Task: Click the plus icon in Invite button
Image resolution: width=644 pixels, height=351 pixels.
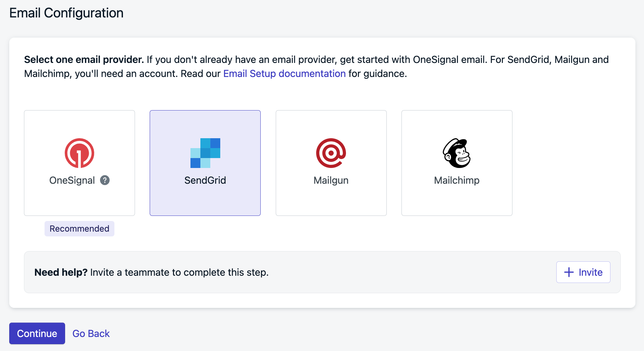Action: [569, 272]
